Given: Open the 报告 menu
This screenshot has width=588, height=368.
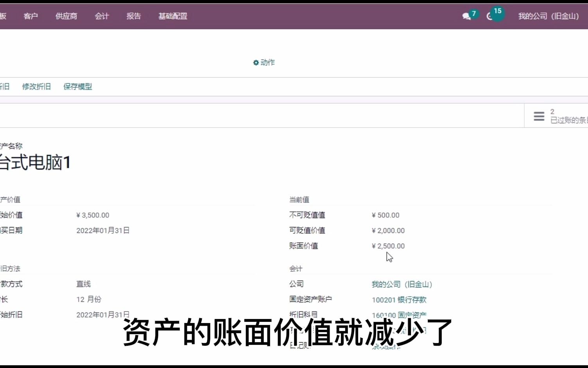Looking at the screenshot, I should click(x=134, y=16).
